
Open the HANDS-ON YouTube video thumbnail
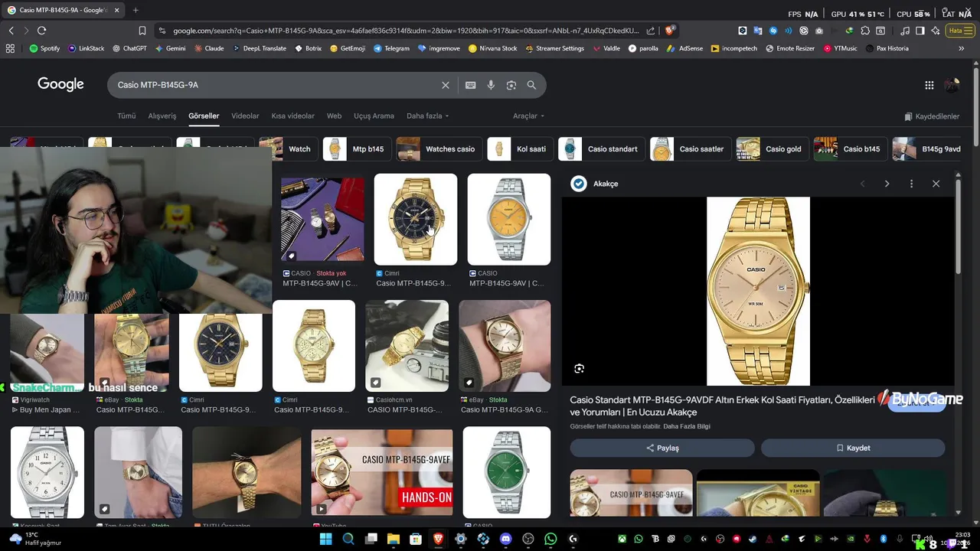tap(382, 472)
